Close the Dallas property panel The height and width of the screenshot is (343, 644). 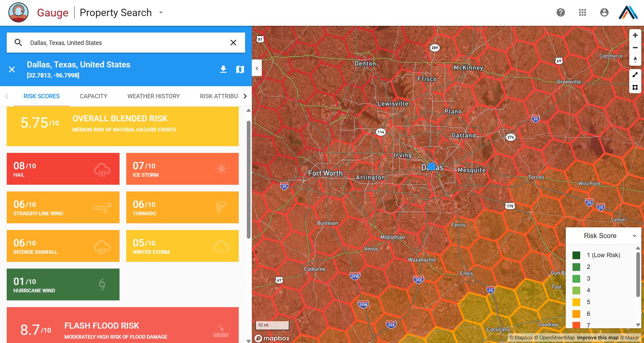point(12,69)
